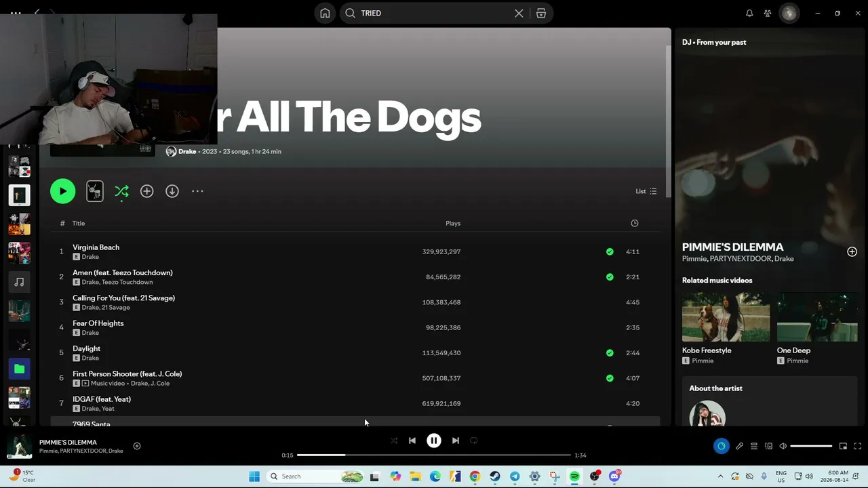The image size is (868, 488).
Task: Open the Browse icon beside search
Action: 541,13
